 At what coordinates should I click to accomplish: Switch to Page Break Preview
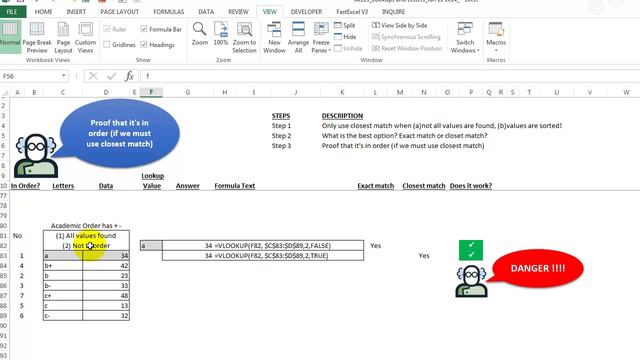tap(37, 38)
